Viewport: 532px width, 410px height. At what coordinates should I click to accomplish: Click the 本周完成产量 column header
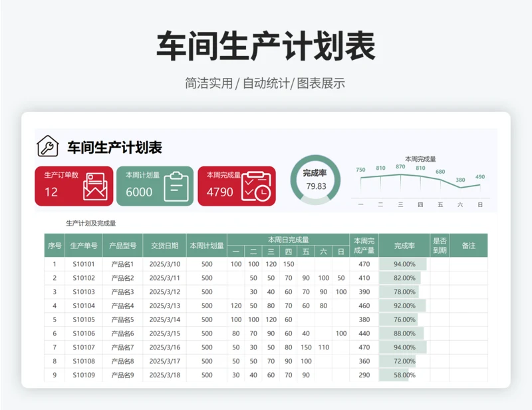364,245
